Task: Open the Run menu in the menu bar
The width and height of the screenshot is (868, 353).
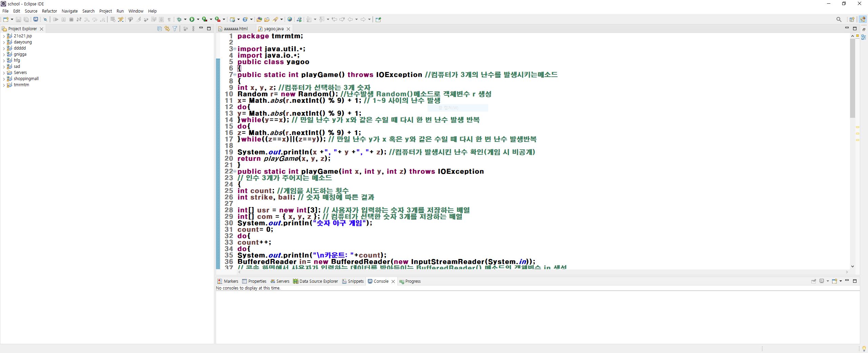Action: [x=120, y=11]
